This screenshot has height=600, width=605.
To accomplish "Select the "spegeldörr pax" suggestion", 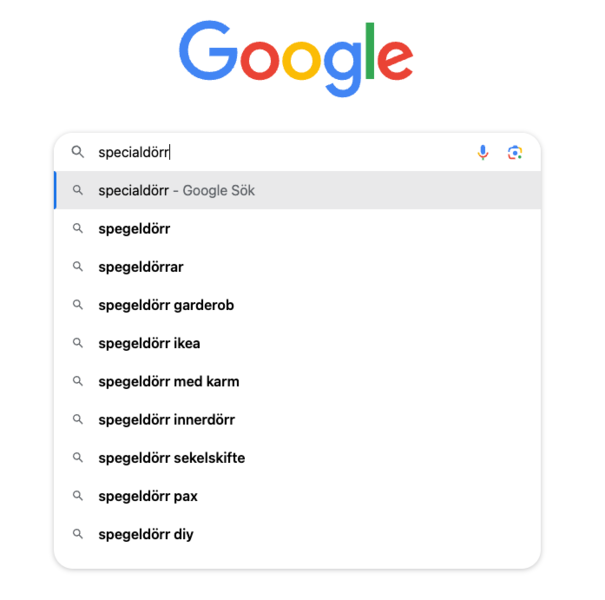I will [147, 496].
